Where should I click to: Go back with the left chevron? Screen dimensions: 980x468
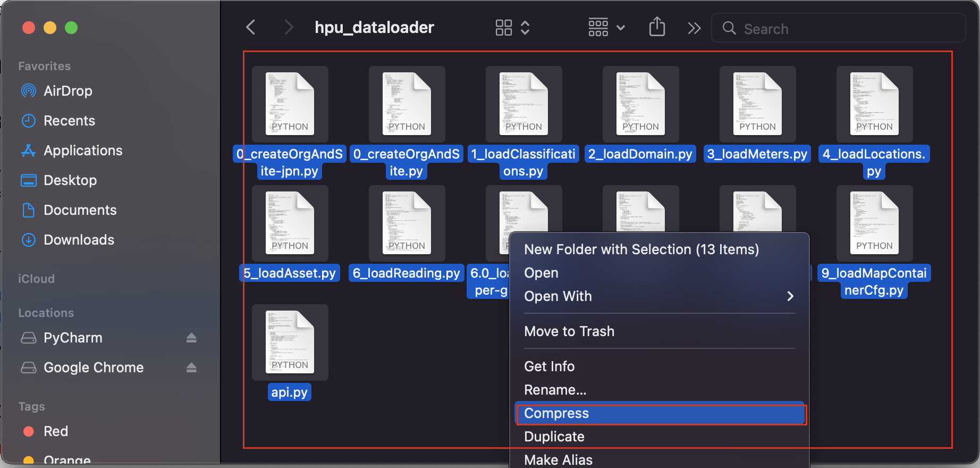[x=251, y=27]
